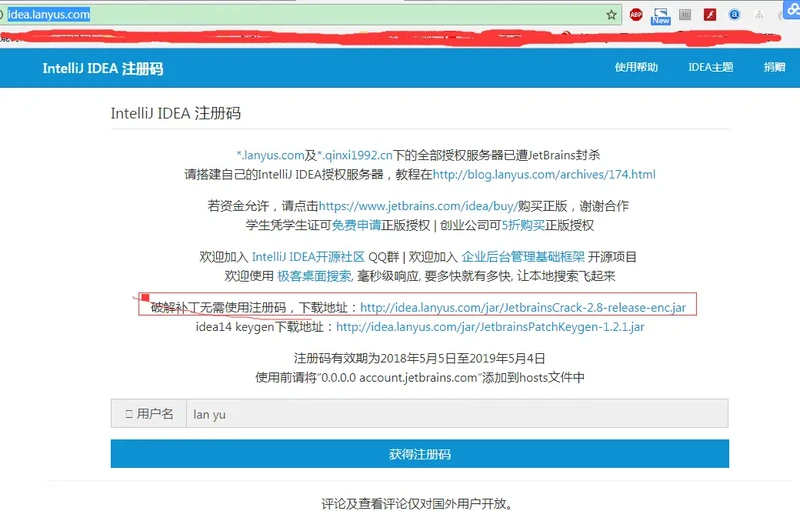Open the JetbrainsPatchKeygen-1.2.1.jar download link
This screenshot has height=511, width=800.
[x=490, y=326]
